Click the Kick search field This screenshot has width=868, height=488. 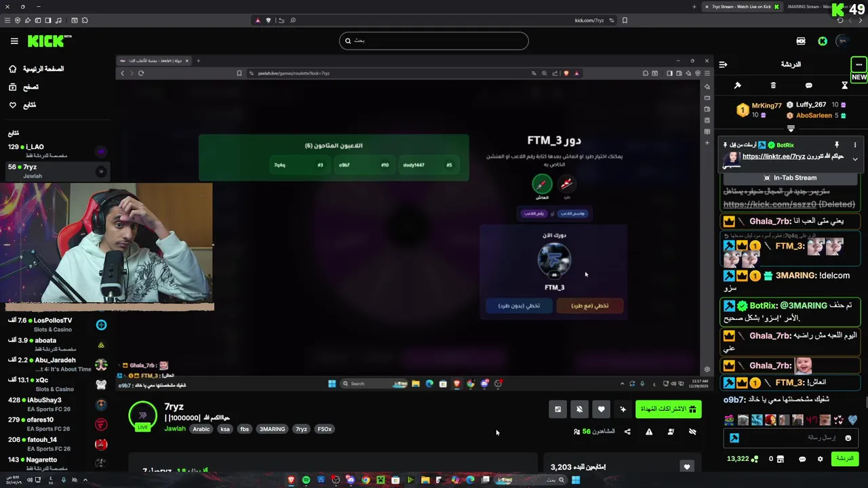434,41
